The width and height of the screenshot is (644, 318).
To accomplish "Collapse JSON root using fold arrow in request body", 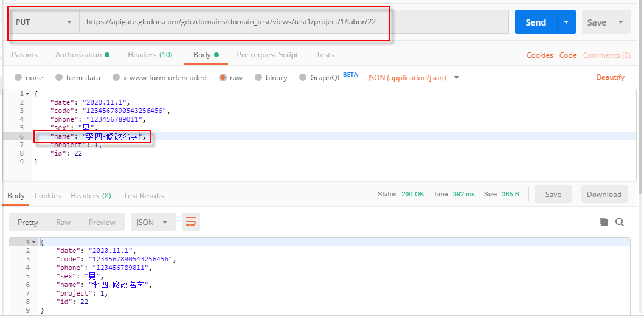I will coord(29,94).
